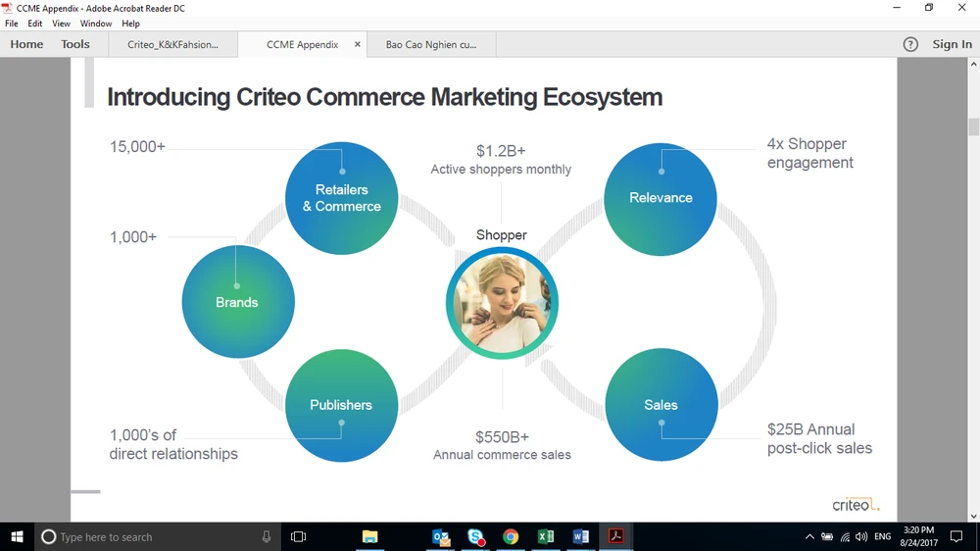Open Skype from the taskbar
The width and height of the screenshot is (980, 551).
(x=476, y=537)
